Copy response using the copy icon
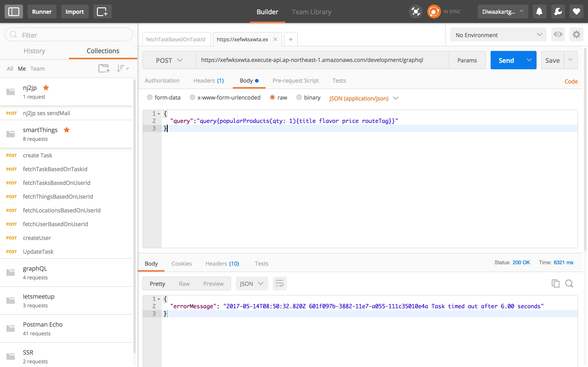 click(555, 284)
